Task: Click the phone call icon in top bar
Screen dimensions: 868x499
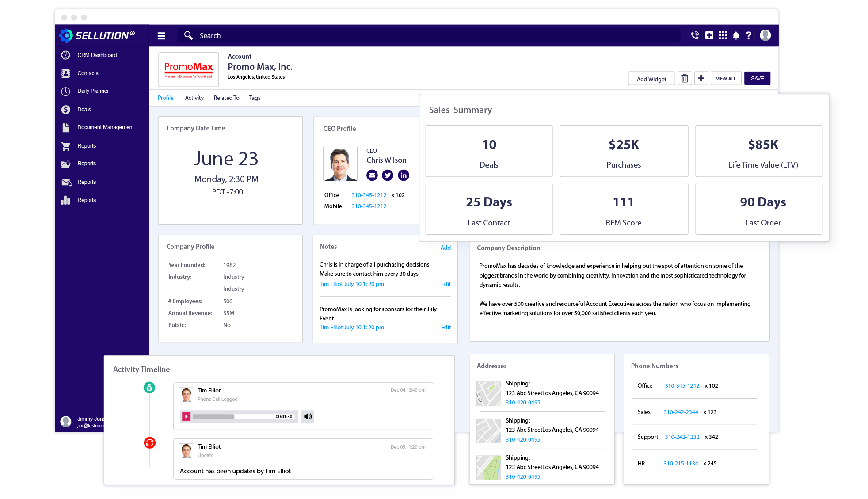Action: (695, 35)
